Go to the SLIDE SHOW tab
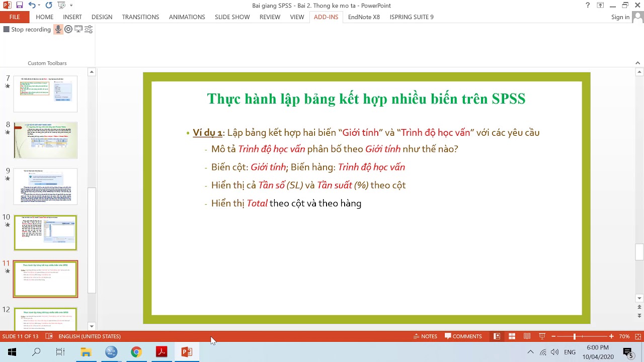 (232, 17)
